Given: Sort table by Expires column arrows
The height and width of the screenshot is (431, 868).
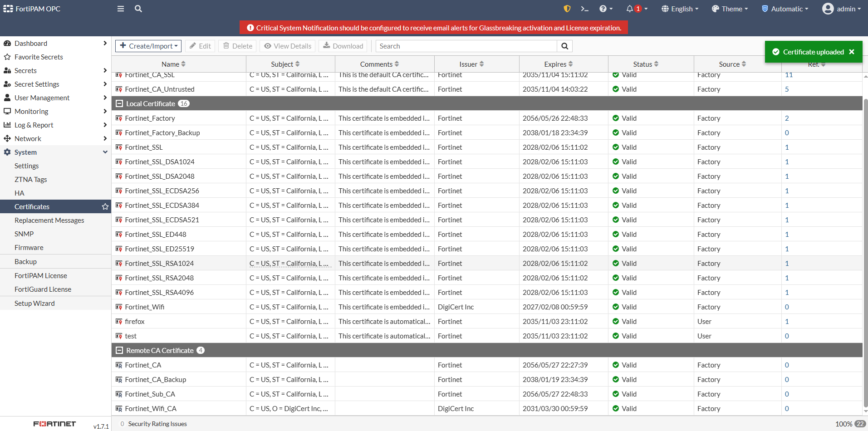Looking at the screenshot, I should click(x=570, y=64).
